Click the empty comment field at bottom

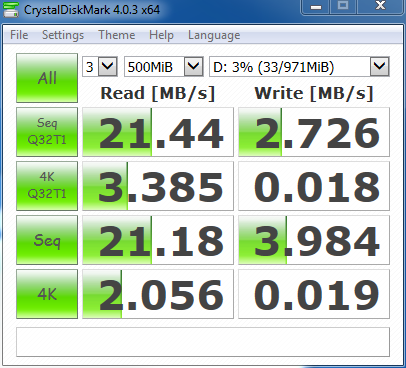(x=203, y=342)
